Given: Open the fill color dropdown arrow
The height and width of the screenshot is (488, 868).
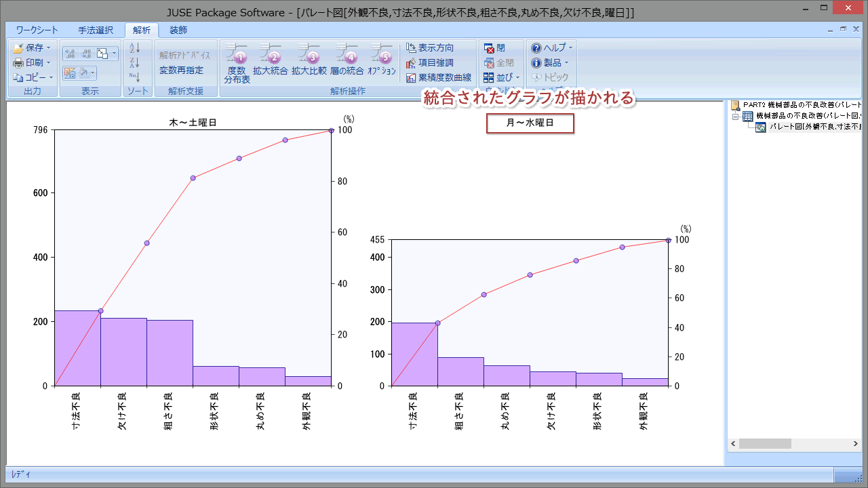Looking at the screenshot, I should [93, 73].
